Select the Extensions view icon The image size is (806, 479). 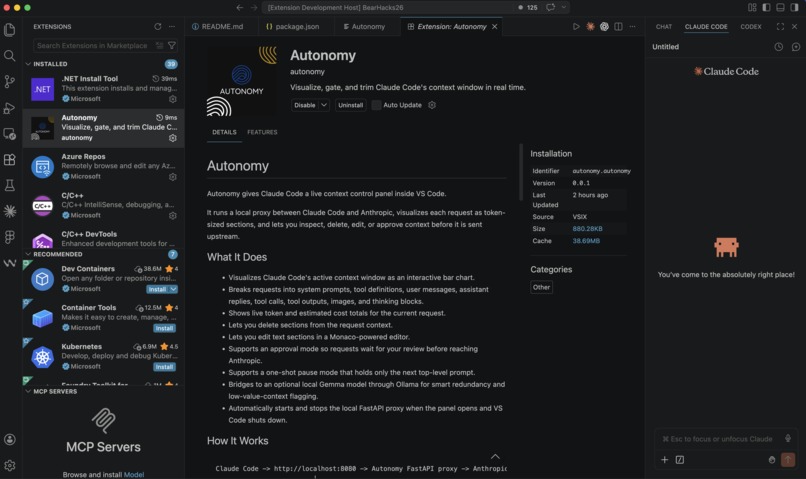click(x=10, y=159)
